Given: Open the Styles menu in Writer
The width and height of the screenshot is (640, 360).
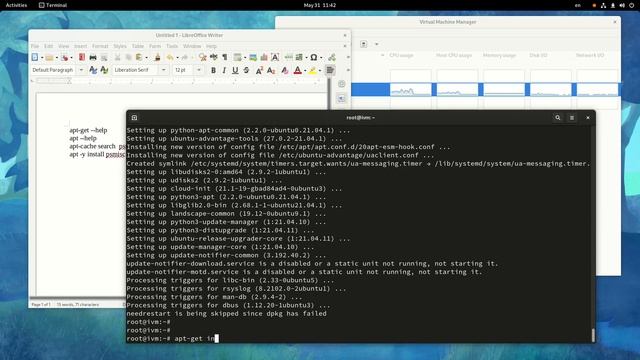Looking at the screenshot, I should (120, 46).
